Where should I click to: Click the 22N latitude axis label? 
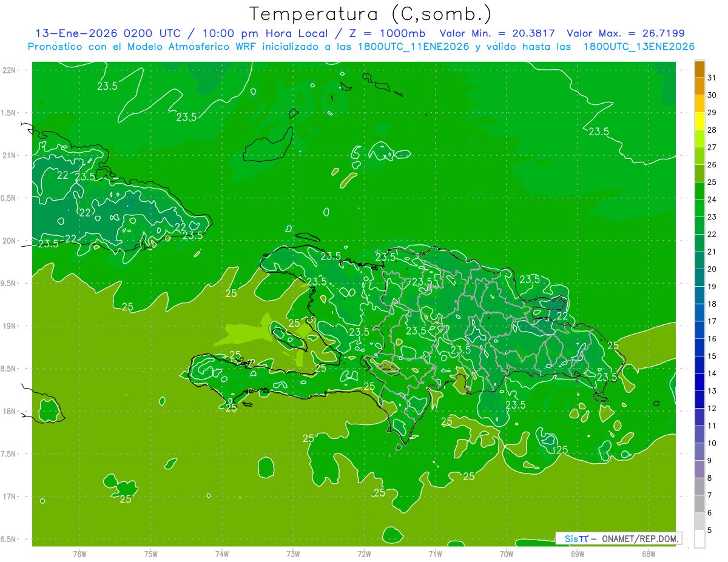(x=8, y=70)
